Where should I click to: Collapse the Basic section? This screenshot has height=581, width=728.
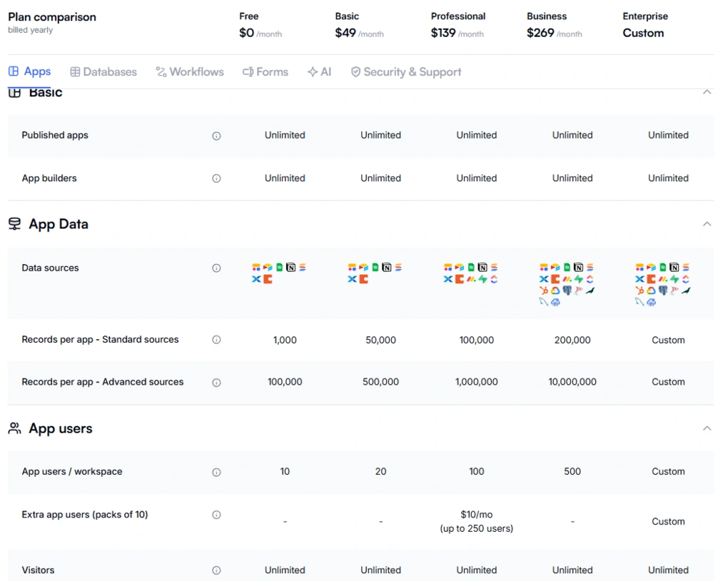[x=707, y=92]
